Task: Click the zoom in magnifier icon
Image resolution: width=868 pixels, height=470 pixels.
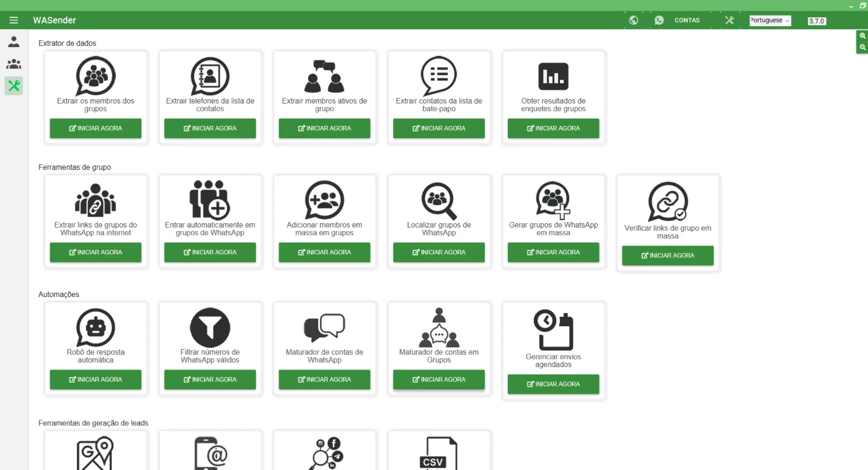Action: tap(862, 36)
